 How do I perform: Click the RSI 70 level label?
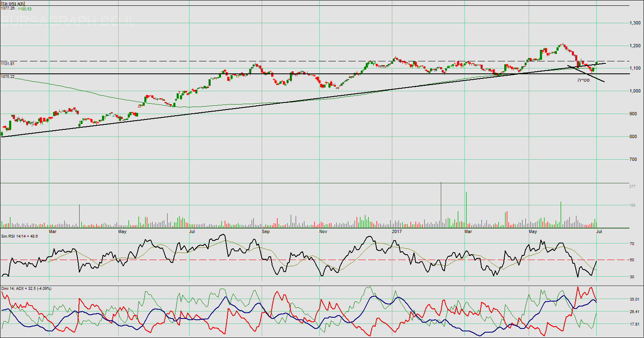(632, 244)
